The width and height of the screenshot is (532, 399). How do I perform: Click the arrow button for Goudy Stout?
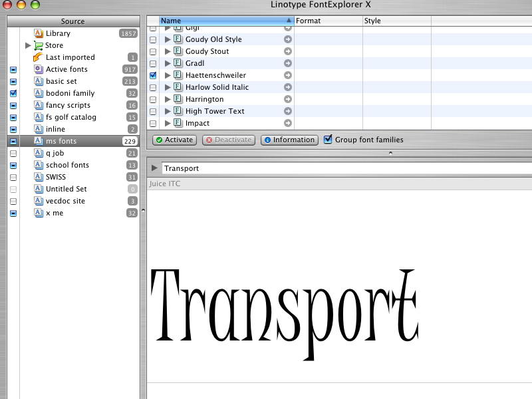click(x=288, y=51)
